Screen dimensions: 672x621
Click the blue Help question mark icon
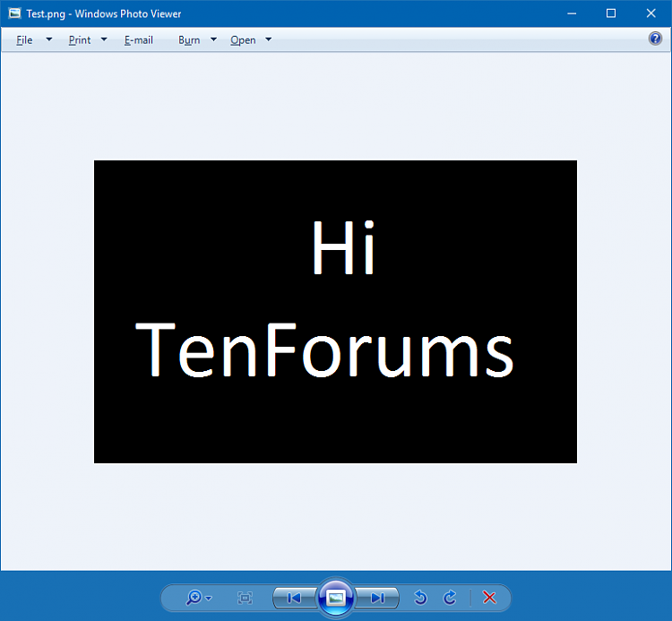click(x=655, y=39)
